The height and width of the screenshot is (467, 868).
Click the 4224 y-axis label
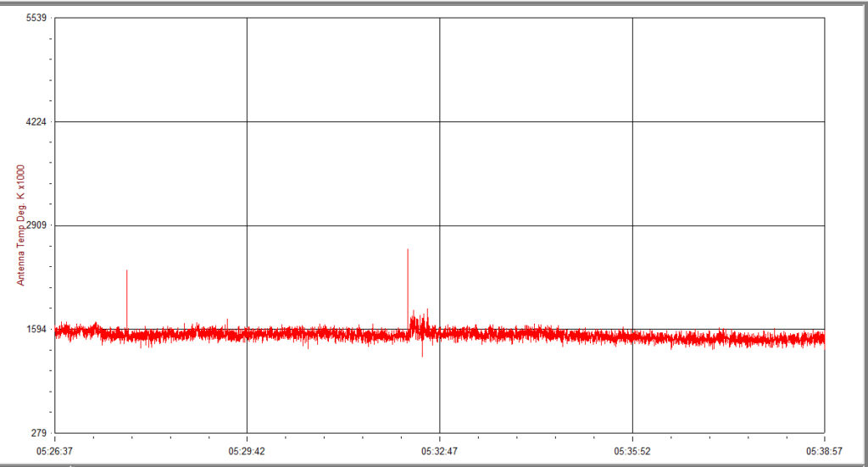pos(36,122)
